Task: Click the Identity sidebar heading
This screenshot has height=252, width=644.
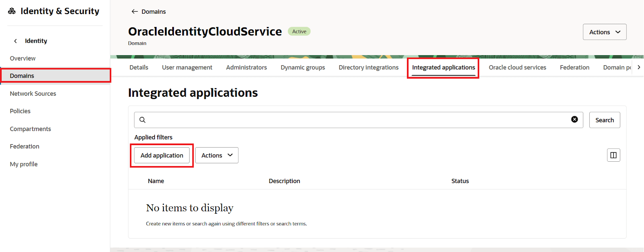Action: click(36, 41)
